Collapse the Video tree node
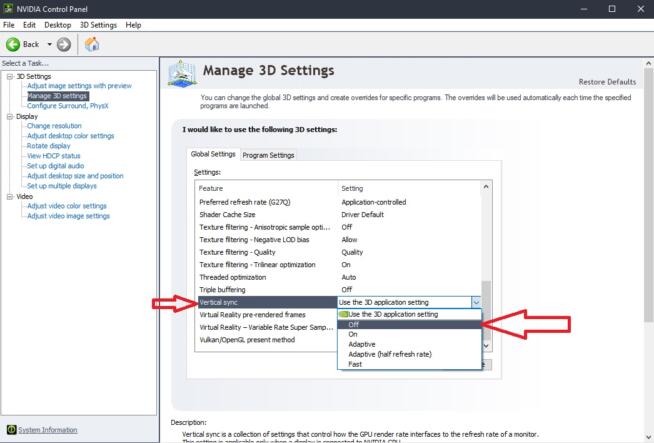Image resolution: width=654 pixels, height=443 pixels. click(x=10, y=196)
